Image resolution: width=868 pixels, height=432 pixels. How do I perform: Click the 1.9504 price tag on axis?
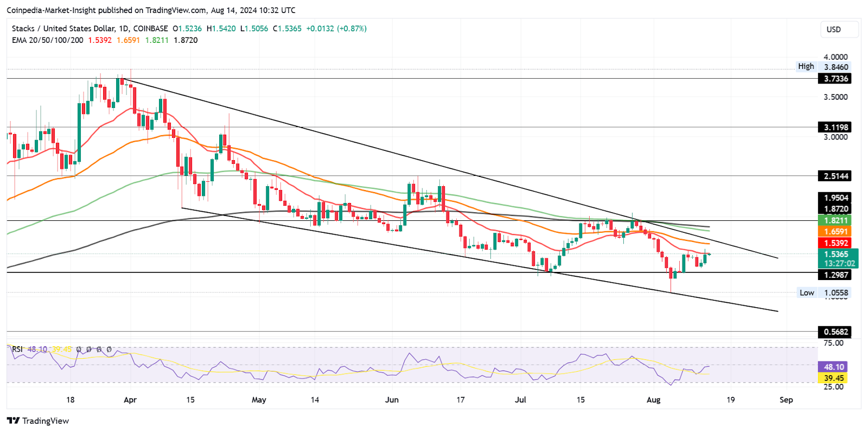(x=835, y=198)
